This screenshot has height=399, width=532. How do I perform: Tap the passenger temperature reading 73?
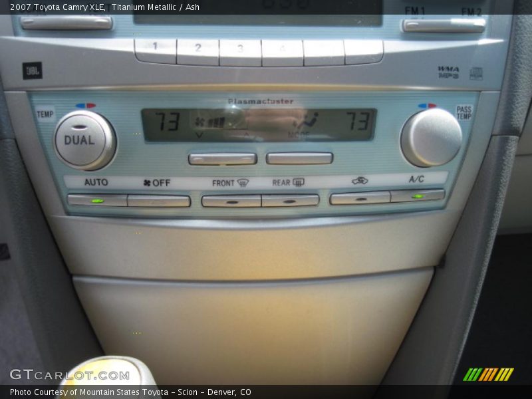(358, 121)
